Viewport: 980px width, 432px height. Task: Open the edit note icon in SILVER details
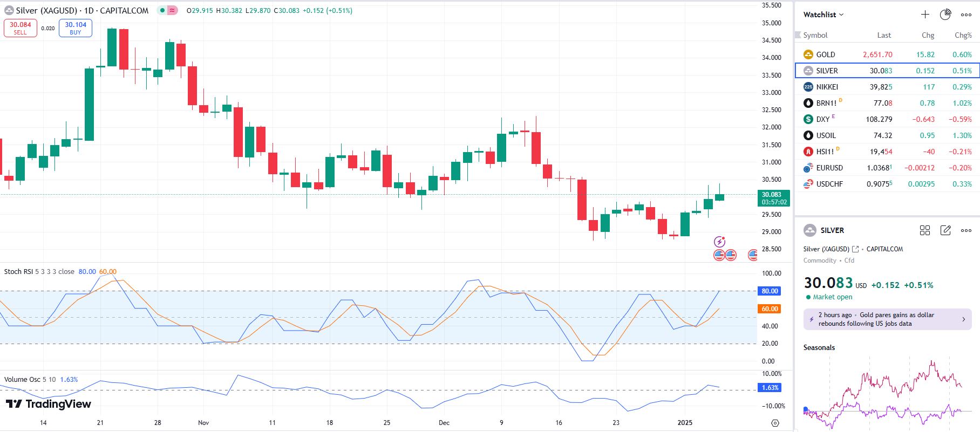click(945, 230)
